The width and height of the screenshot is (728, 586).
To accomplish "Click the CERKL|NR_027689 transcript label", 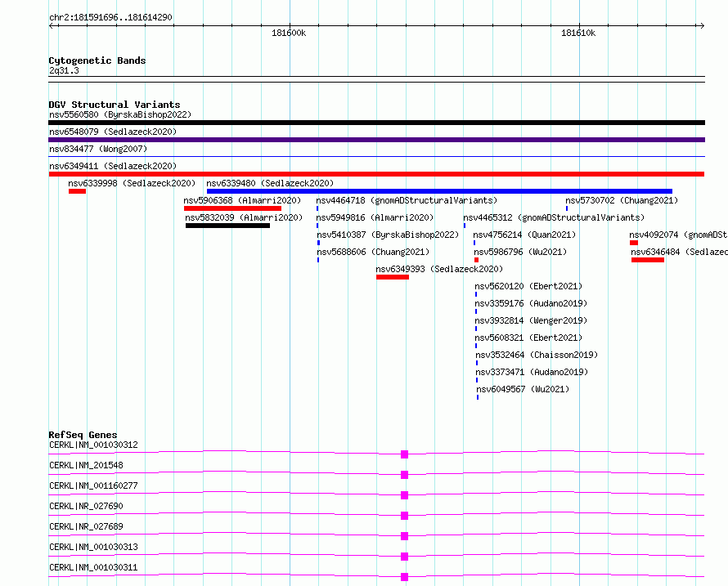I will (x=86, y=526).
